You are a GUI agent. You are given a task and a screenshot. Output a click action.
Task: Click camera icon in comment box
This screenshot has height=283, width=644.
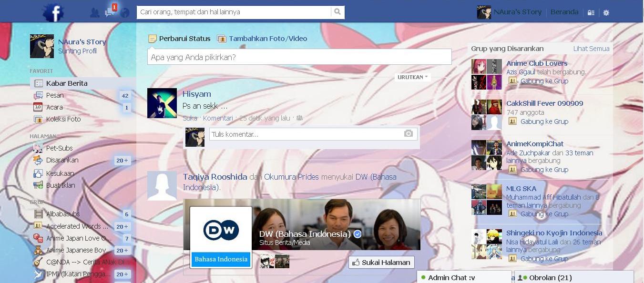coord(409,134)
